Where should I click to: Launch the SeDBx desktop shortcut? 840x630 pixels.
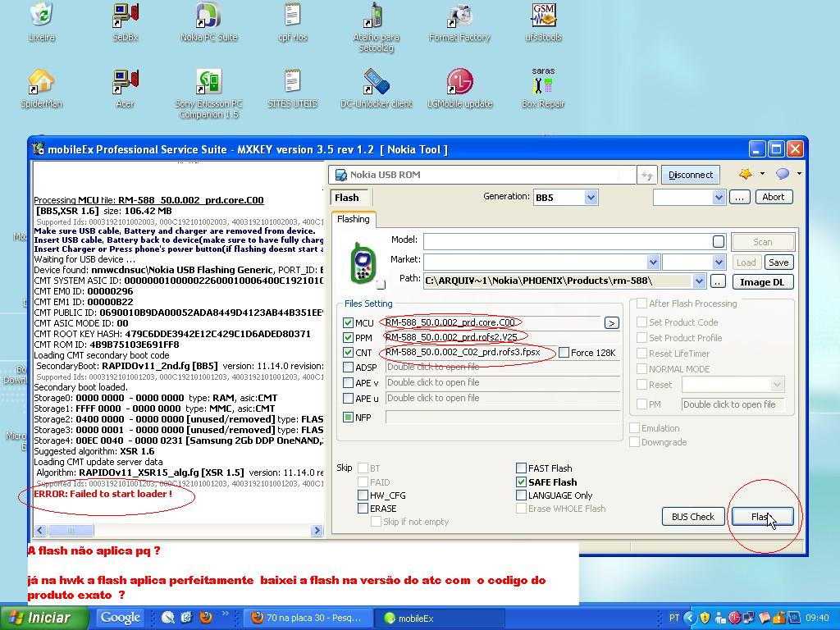click(x=126, y=21)
